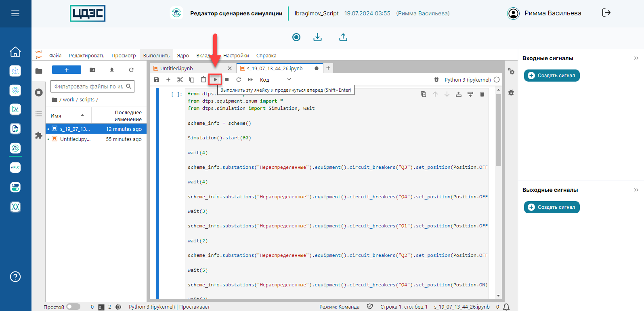Switch to the Untitled.ipynb tab
Viewport: 644px width, 311px height.
coord(177,68)
